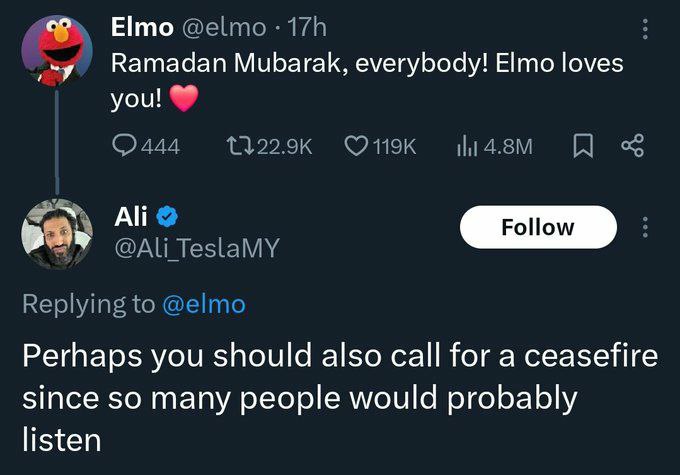
Task: Open the 17h timestamp of Elmo's tweet
Action: (x=307, y=27)
